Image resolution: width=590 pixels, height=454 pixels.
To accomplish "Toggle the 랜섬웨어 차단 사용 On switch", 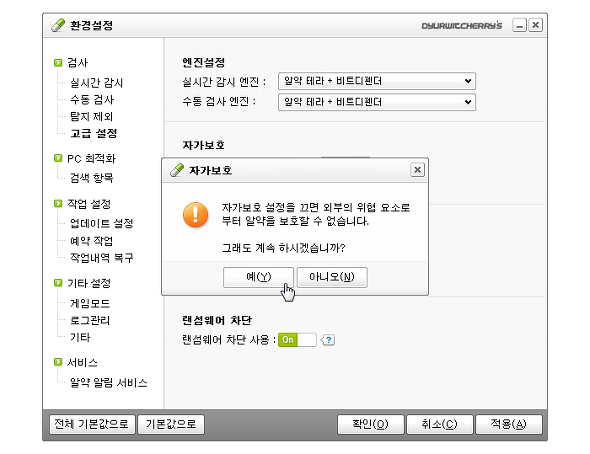I will pos(297,340).
